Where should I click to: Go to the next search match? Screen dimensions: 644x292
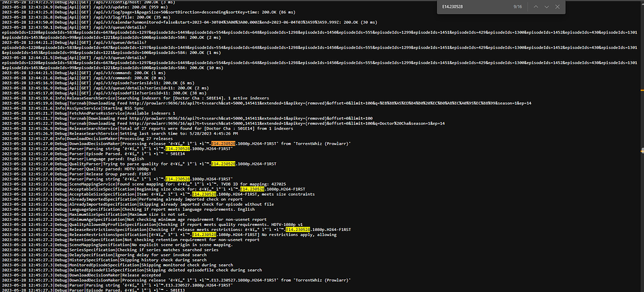pos(547,6)
